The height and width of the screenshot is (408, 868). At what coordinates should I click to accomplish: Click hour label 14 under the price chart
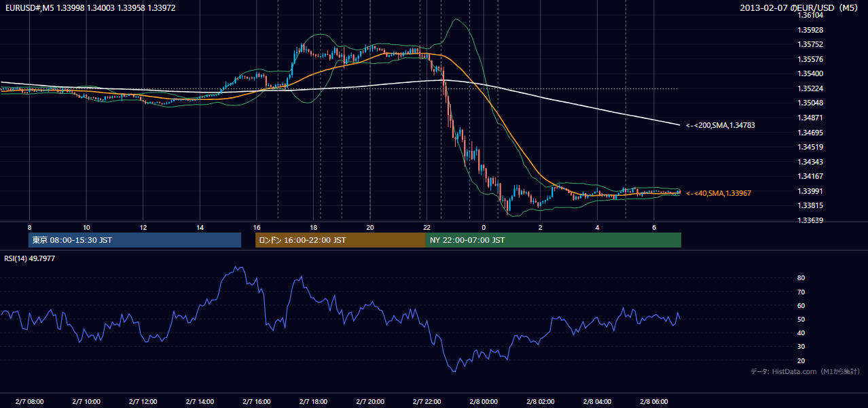(200, 227)
